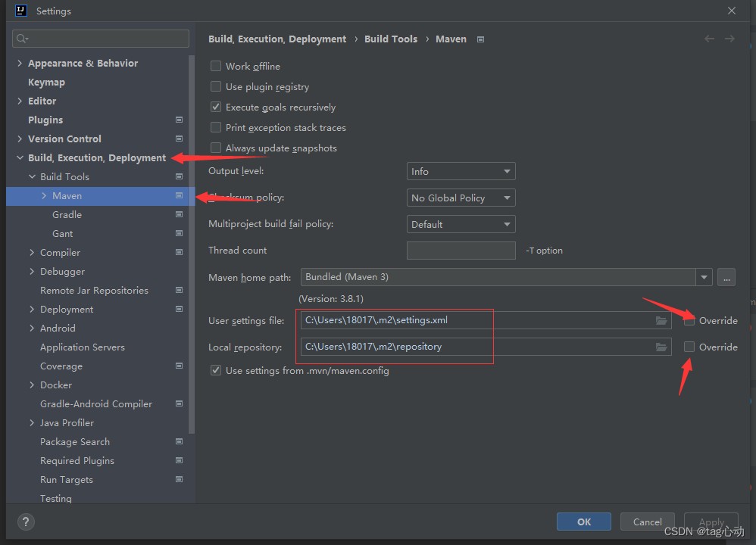756x545 pixels.
Task: Open Remote Jar Repositories settings
Action: [94, 290]
